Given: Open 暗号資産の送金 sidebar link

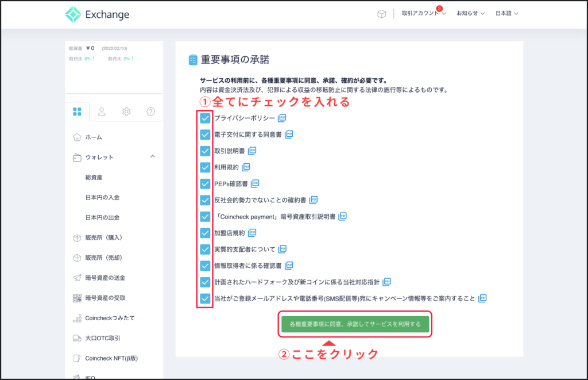Looking at the screenshot, I should click(x=105, y=278).
